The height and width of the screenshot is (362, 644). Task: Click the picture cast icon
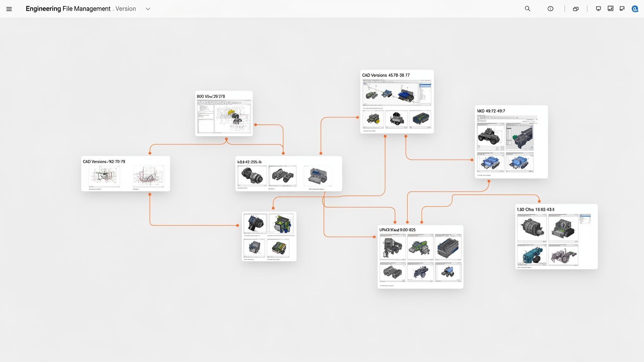pos(622,8)
